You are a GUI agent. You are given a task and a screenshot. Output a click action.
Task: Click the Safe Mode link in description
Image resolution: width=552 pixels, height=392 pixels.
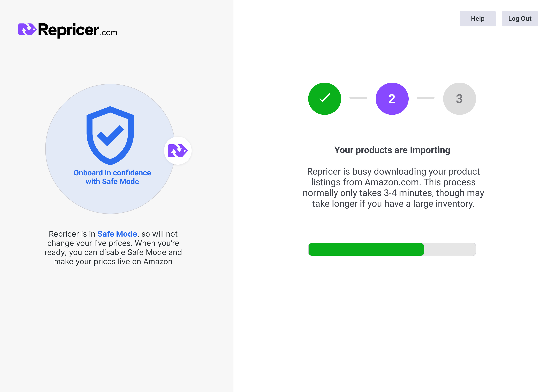(117, 234)
